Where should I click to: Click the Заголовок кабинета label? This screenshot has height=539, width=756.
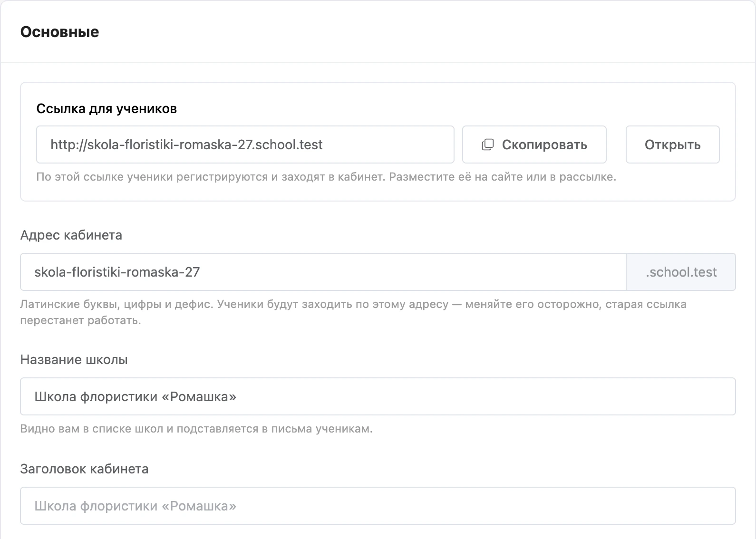pos(85,469)
